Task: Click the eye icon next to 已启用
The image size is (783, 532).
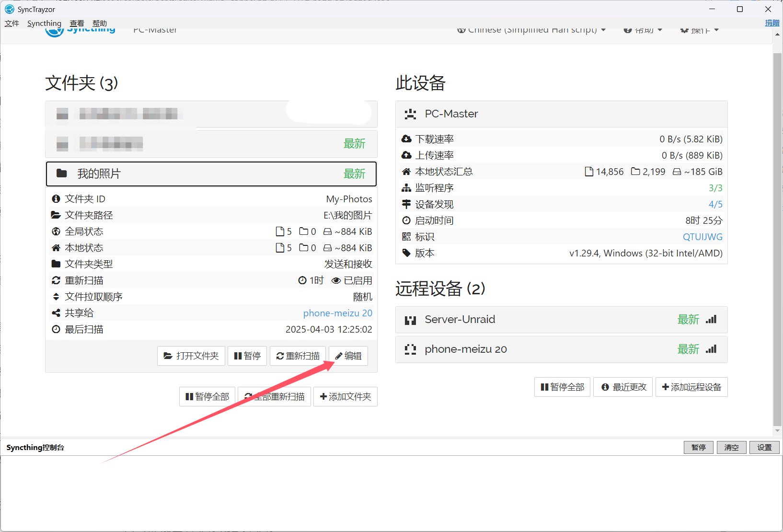Action: click(336, 280)
